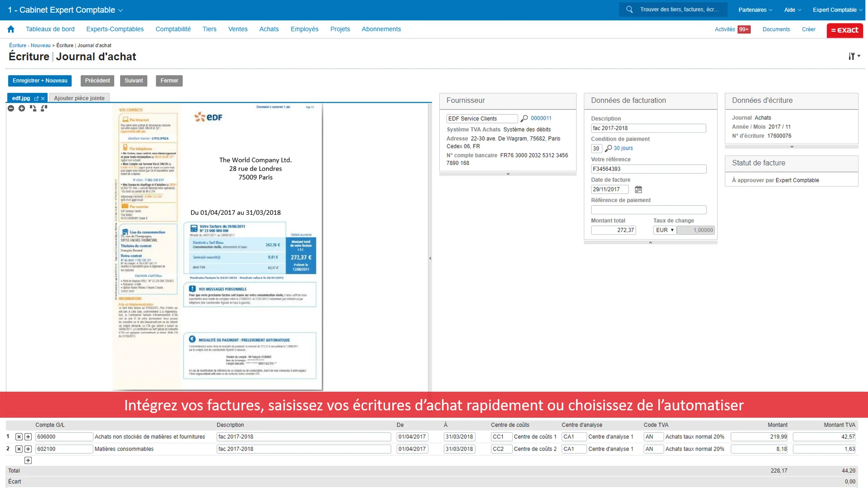Focus the Votre référence field F34564393
The image size is (868, 488).
pos(648,169)
